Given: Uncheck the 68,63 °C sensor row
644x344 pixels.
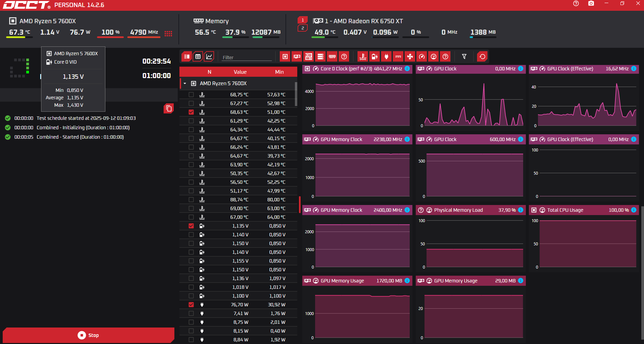Looking at the screenshot, I should pos(191,112).
